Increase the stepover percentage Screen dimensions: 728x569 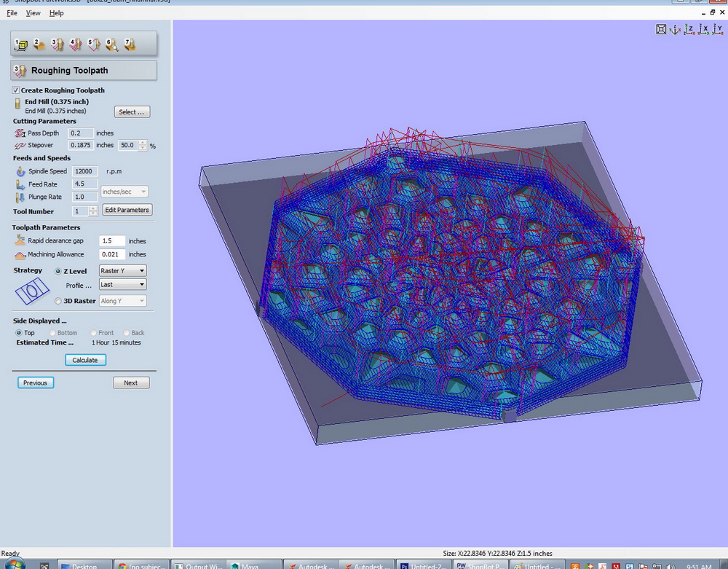pyautogui.click(x=143, y=143)
